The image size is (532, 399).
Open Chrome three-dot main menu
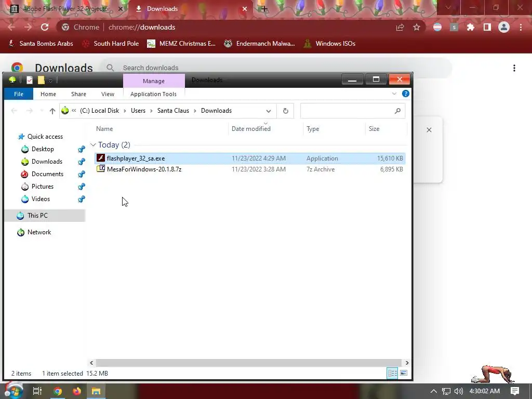point(521,27)
